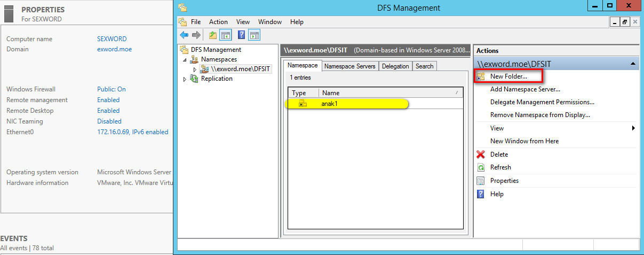Select the Namespace tab
Image resolution: width=644 pixels, height=255 pixels.
pyautogui.click(x=303, y=65)
